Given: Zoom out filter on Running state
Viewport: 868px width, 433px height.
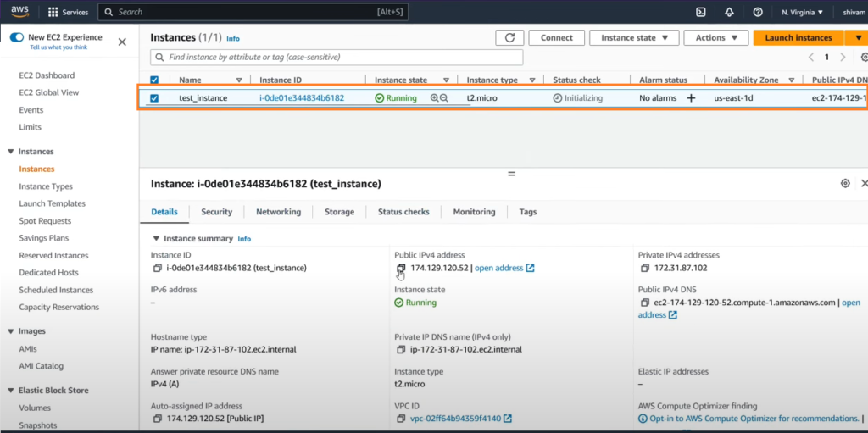Looking at the screenshot, I should click(443, 98).
